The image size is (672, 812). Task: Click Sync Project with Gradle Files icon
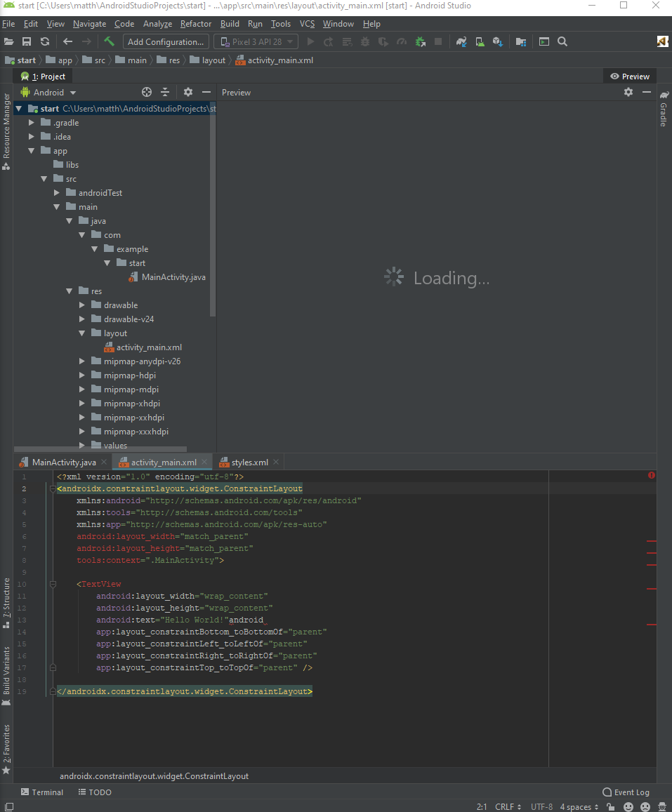pyautogui.click(x=461, y=42)
